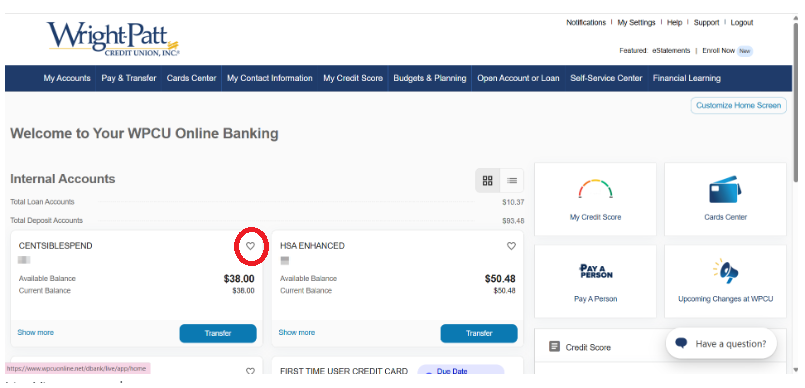The image size is (805, 388).
Task: Click the Due Date badge
Action: pyautogui.click(x=461, y=371)
